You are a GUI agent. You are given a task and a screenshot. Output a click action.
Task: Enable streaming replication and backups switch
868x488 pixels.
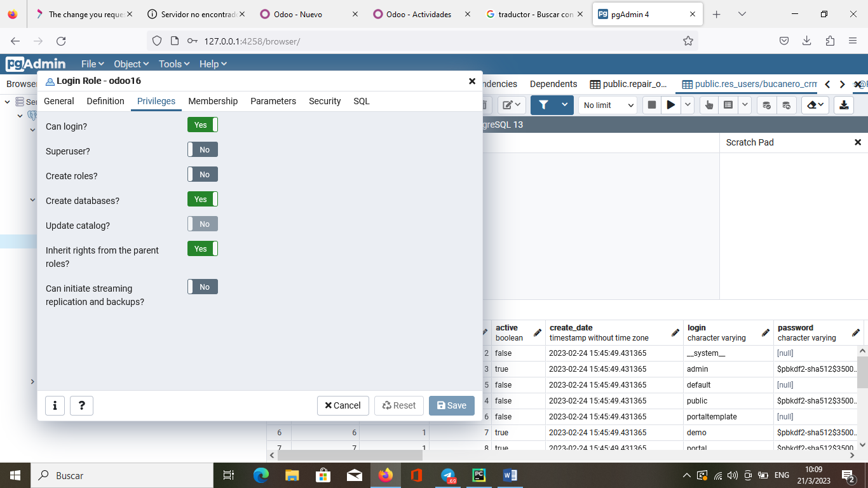pyautogui.click(x=203, y=287)
